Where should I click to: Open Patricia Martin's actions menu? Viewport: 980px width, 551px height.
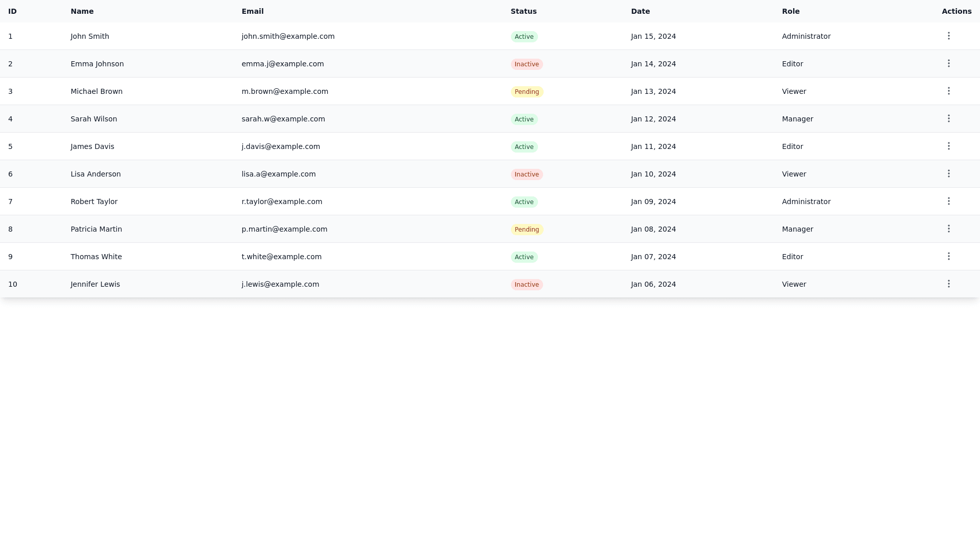click(948, 229)
